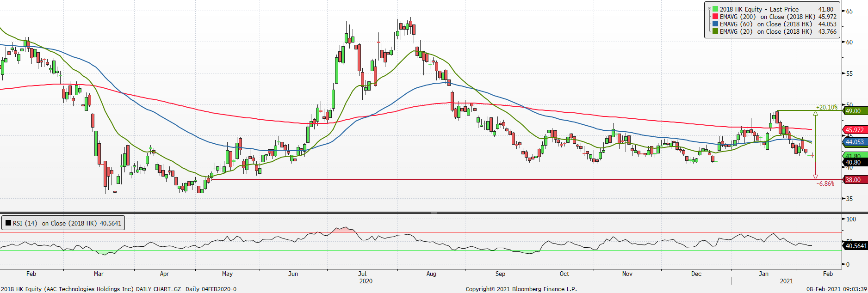Viewport: 868px width, 293px height.
Task: Click the 55 price axis label
Action: tap(849, 73)
